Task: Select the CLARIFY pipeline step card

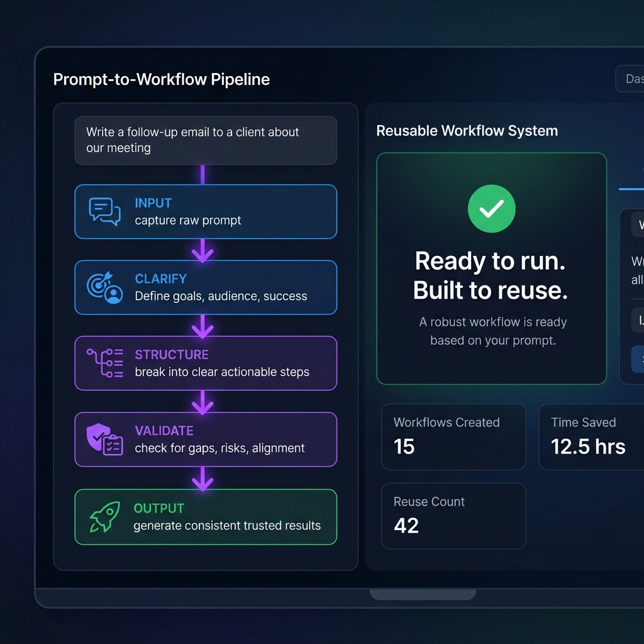Action: (x=206, y=287)
